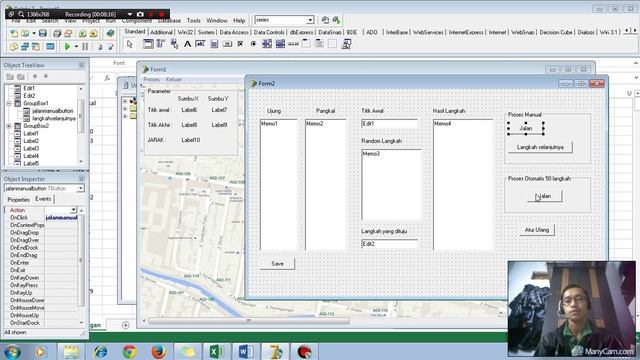Image resolution: width=640 pixels, height=360 pixels.
Task: Select the CheckBox component in palette
Action: (240, 44)
